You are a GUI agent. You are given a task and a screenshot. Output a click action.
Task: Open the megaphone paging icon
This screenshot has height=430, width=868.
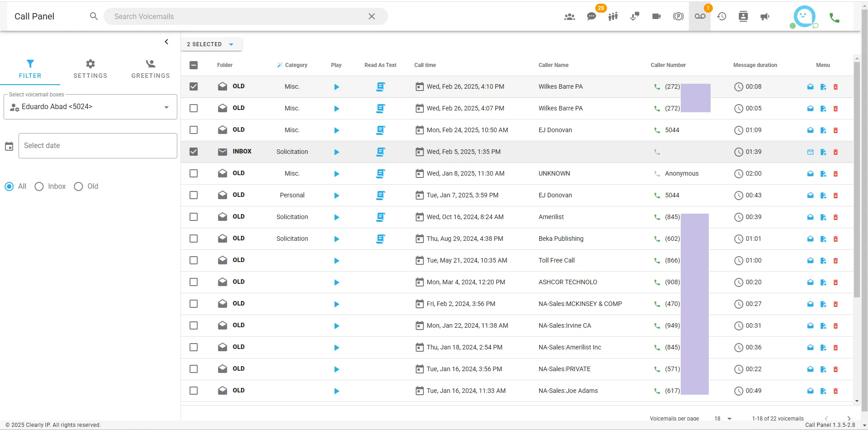point(765,16)
